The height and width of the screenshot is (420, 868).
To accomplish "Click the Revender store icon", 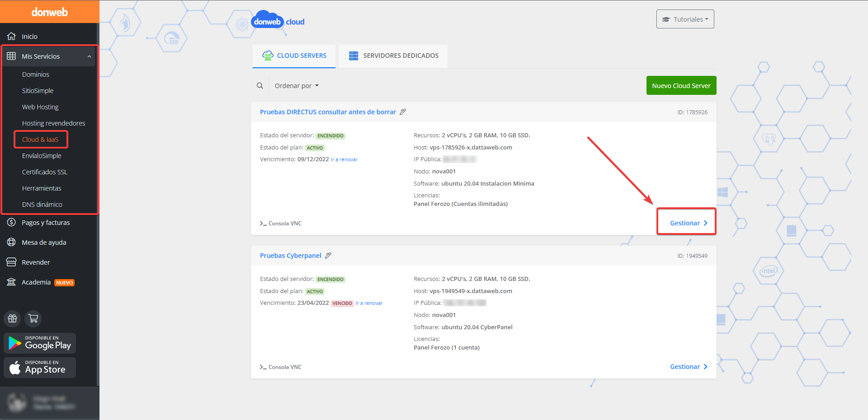I will tap(11, 262).
